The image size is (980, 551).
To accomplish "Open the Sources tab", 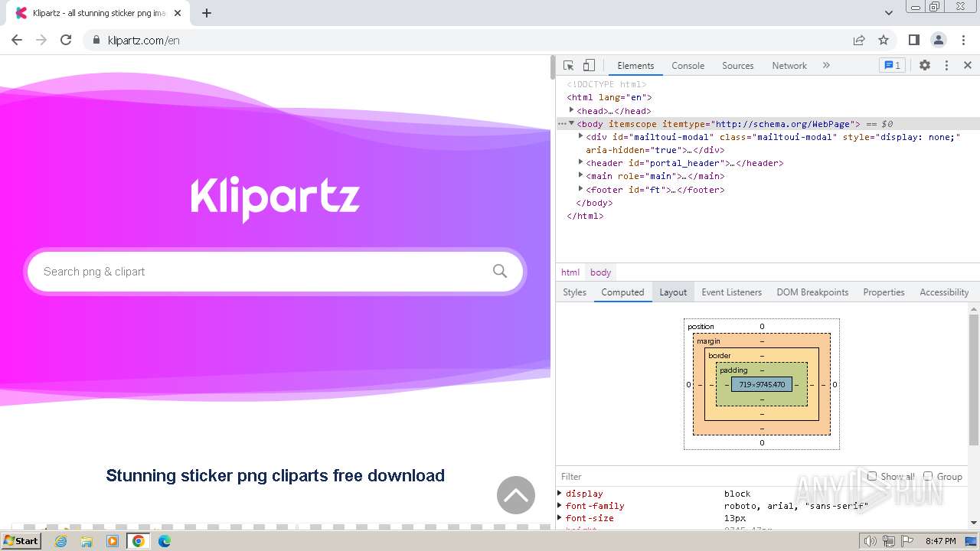I will (x=737, y=66).
